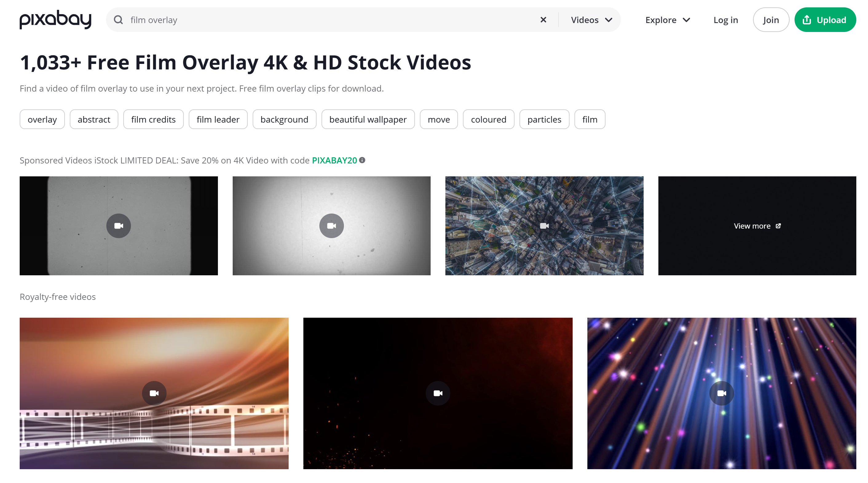Open the aerial city network video thumbnail
The height and width of the screenshot is (483, 868).
point(544,226)
